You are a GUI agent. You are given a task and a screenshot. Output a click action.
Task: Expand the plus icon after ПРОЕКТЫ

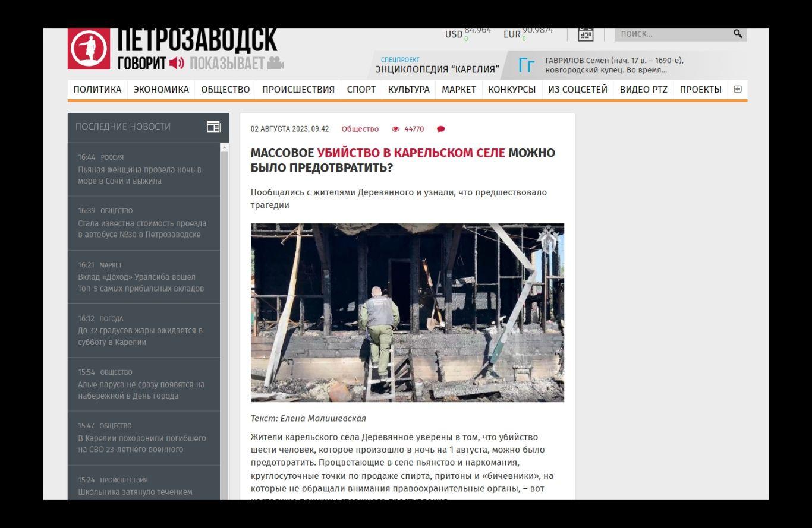click(x=738, y=90)
